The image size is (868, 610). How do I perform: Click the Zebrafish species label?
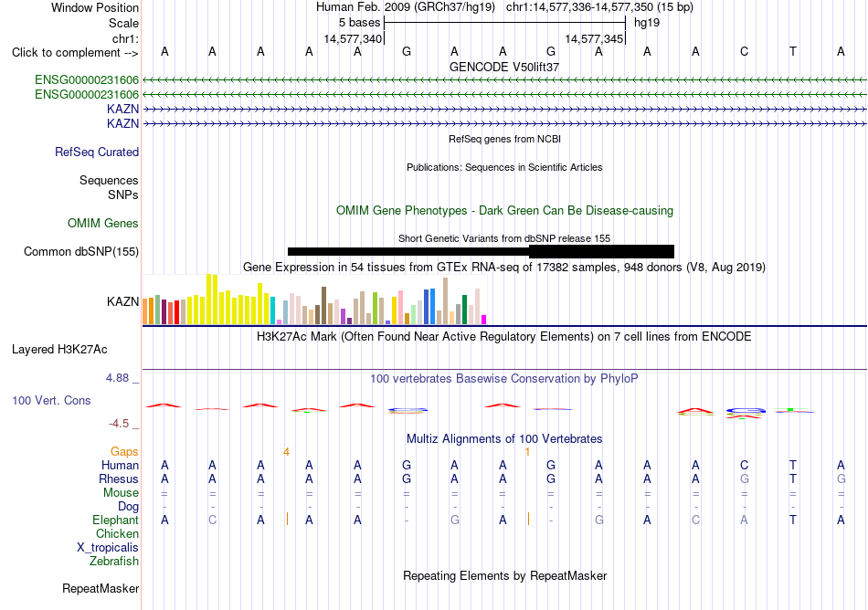(x=114, y=562)
